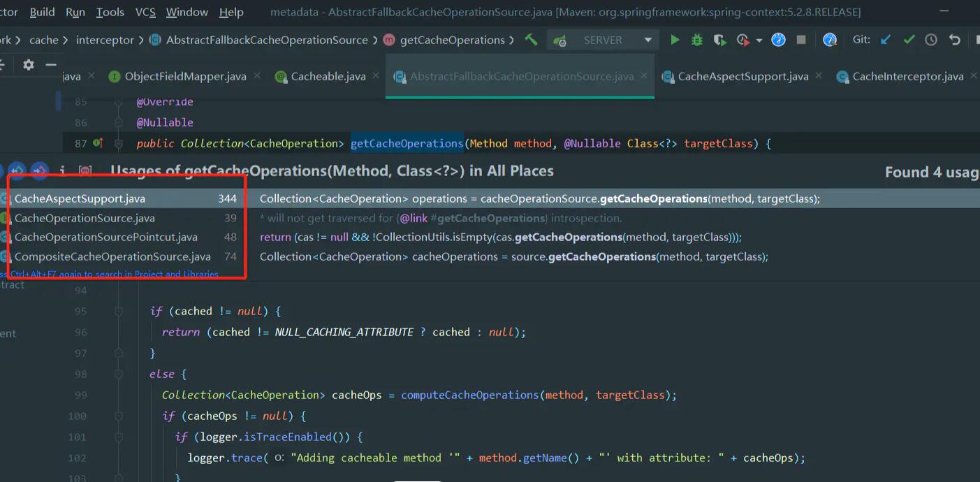Screen dimensions: 980x482
Task: Commit changes with Git green checkmark
Action: [x=909, y=40]
